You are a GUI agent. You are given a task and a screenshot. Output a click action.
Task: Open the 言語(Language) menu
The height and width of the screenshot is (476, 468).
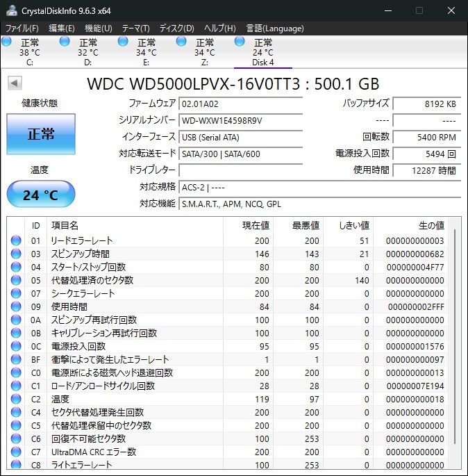point(275,28)
